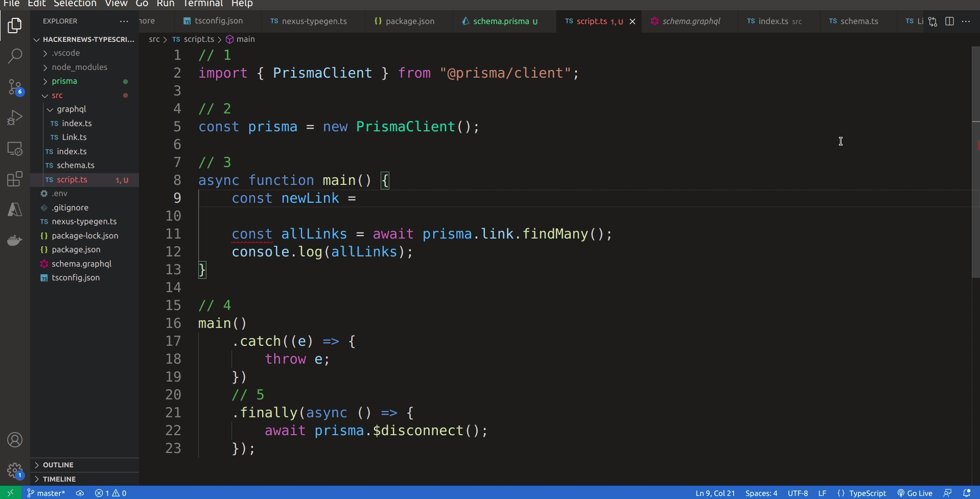Open the Docker view icon
This screenshot has width=980, height=499.
point(15,240)
